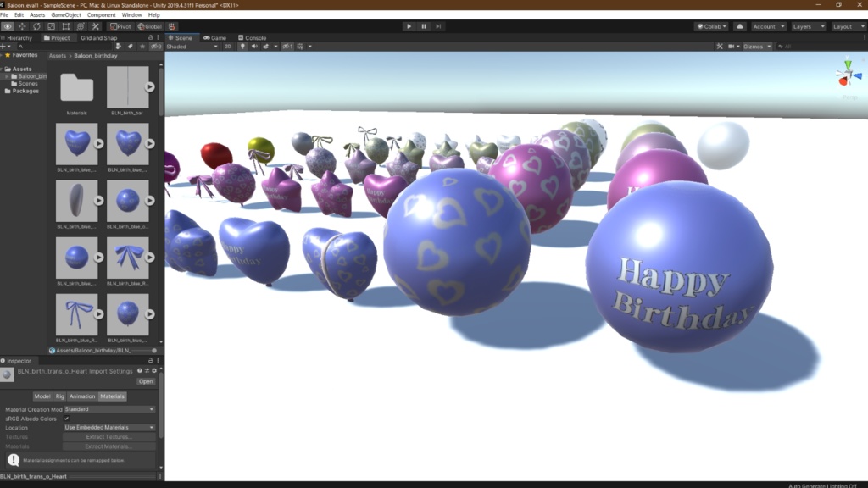Image resolution: width=868 pixels, height=488 pixels.
Task: Open the Material Creation Mode dropdown
Action: (109, 409)
